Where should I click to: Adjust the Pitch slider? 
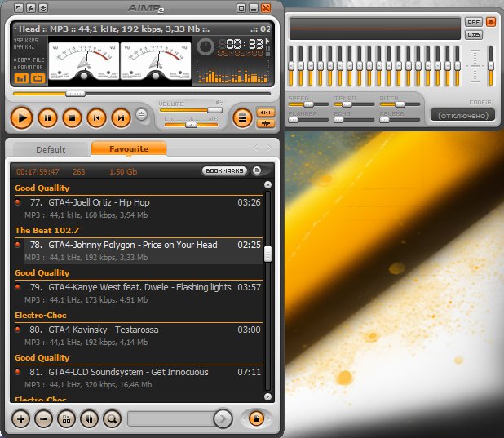pyautogui.click(x=400, y=104)
